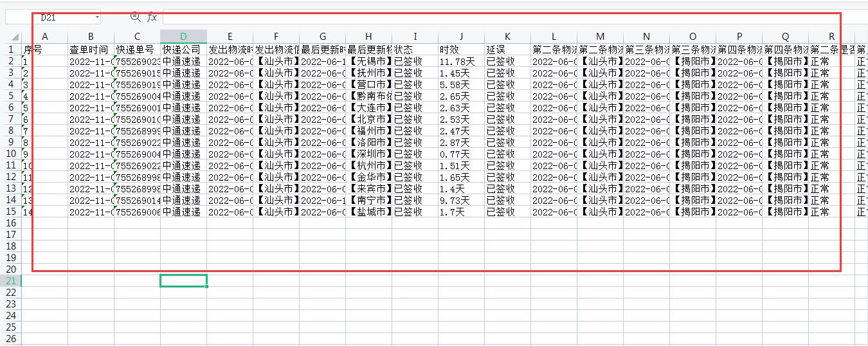
Task: Click the 【深圳市】 cell
Action: [x=368, y=154]
